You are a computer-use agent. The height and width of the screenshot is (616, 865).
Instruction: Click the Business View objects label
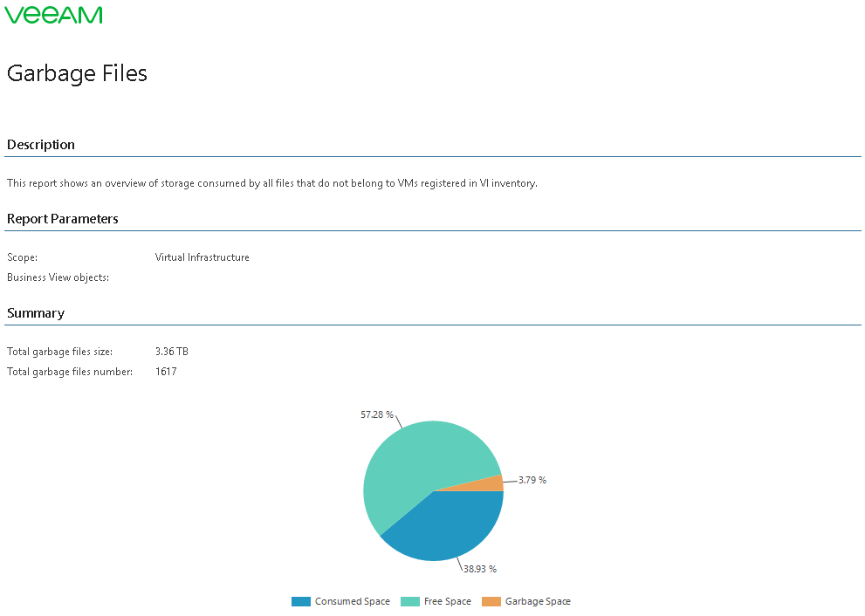pos(58,277)
